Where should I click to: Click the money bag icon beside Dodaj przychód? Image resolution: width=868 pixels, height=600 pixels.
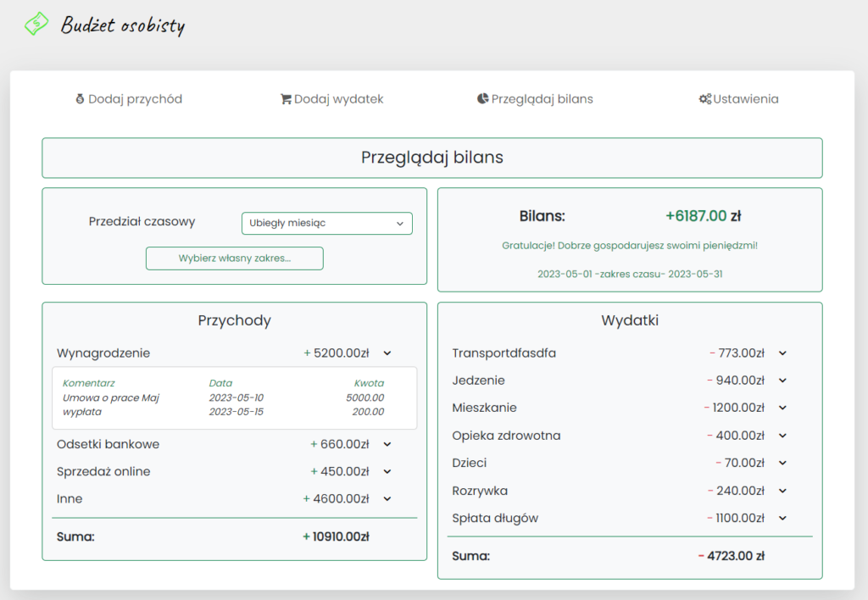click(x=81, y=99)
